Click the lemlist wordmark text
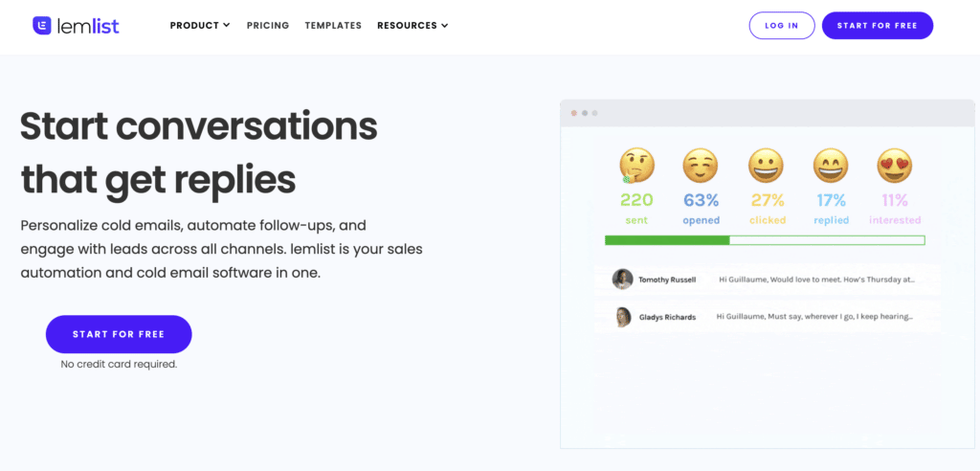This screenshot has height=471, width=980. (x=88, y=26)
